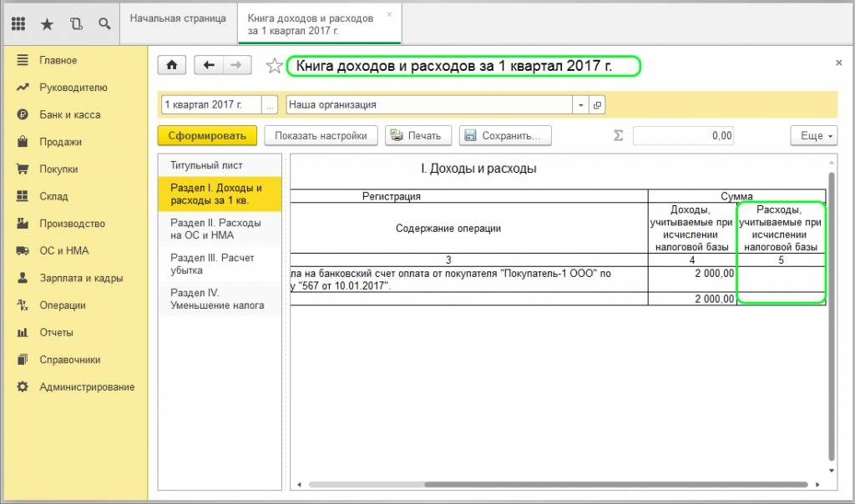Click Показать настройки button
Screen dimensions: 855x504
pyautogui.click(x=321, y=136)
